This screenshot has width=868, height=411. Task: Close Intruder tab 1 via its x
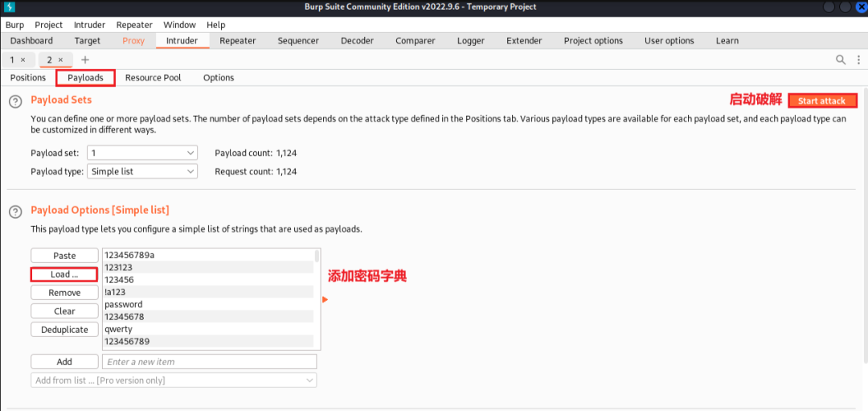pyautogui.click(x=23, y=60)
